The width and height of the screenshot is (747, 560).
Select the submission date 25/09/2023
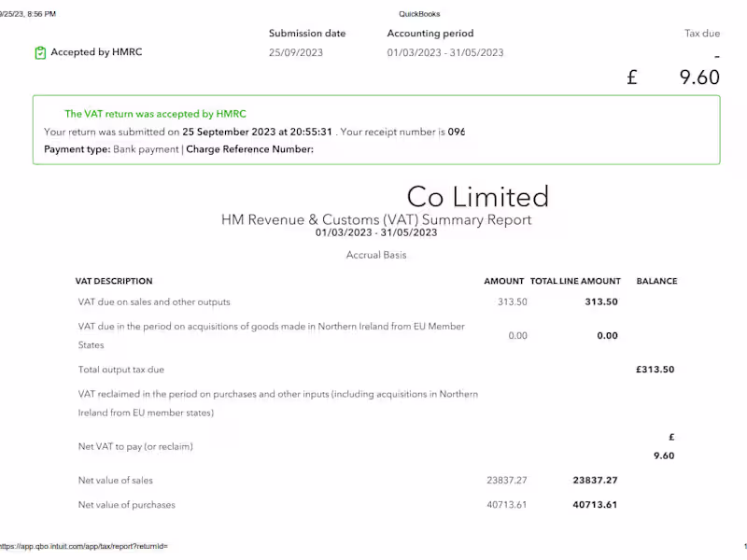click(x=296, y=53)
